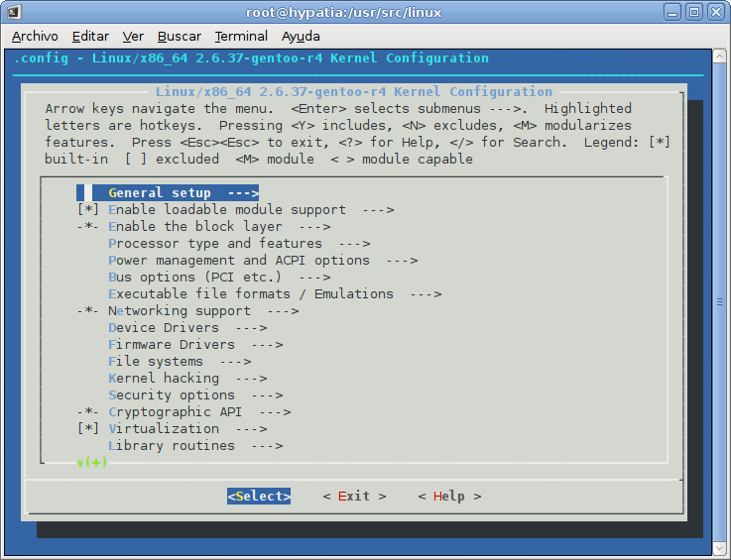Viewport: 731px width, 560px height.
Task: Minimize the terminal window
Action: tap(671, 12)
